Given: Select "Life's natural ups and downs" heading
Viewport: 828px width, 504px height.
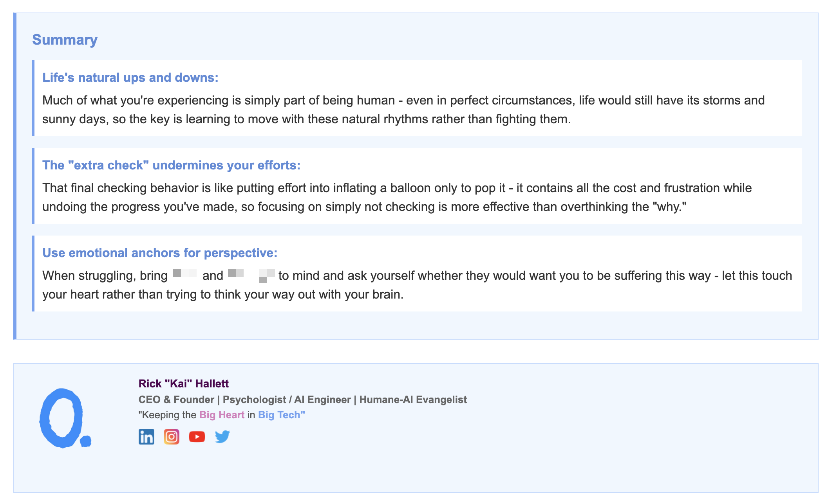Looking at the screenshot, I should tap(130, 77).
